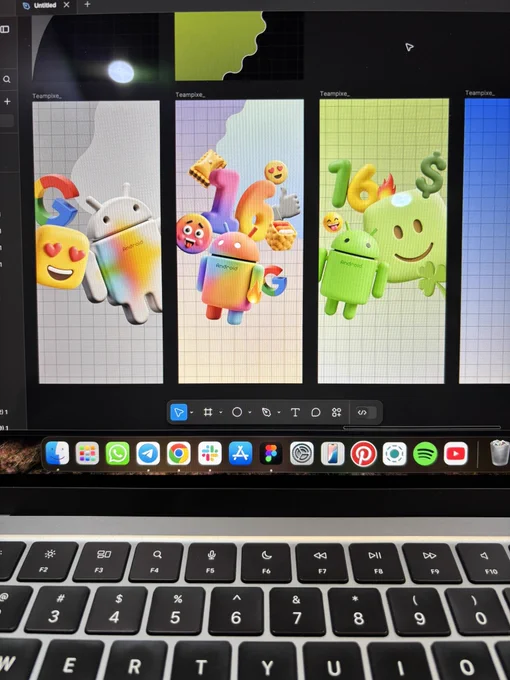Click Teampixe_ label above the rainbow frame
Image resolution: width=510 pixels, height=680 pixels.
click(190, 95)
